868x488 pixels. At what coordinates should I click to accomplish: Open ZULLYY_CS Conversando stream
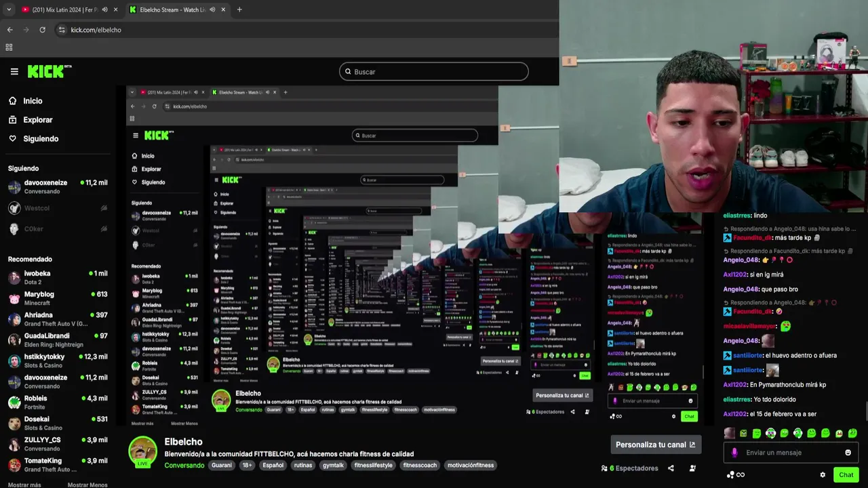pos(58,444)
